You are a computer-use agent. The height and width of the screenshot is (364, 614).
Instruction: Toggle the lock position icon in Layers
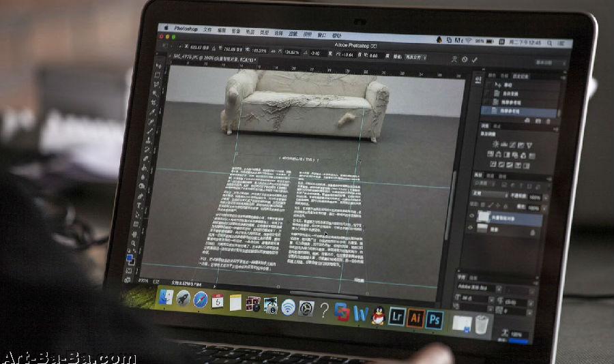(x=498, y=205)
